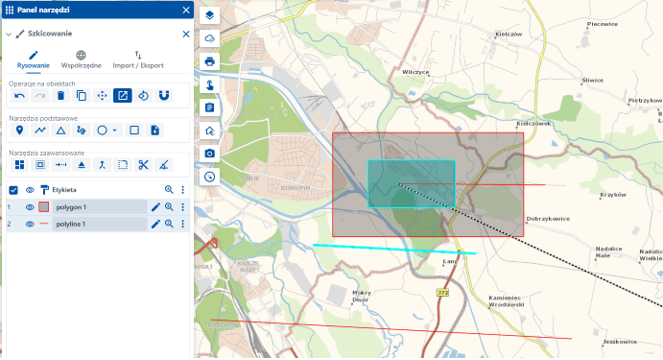Screen dimensions: 663x360
Task: Toggle visibility of polyline 1
Action: (30, 224)
